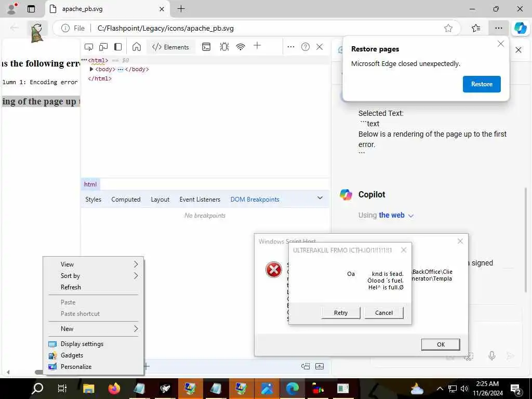Image resolution: width=532 pixels, height=399 pixels.
Task: Open File Explorer from the taskbar
Action: (88, 389)
